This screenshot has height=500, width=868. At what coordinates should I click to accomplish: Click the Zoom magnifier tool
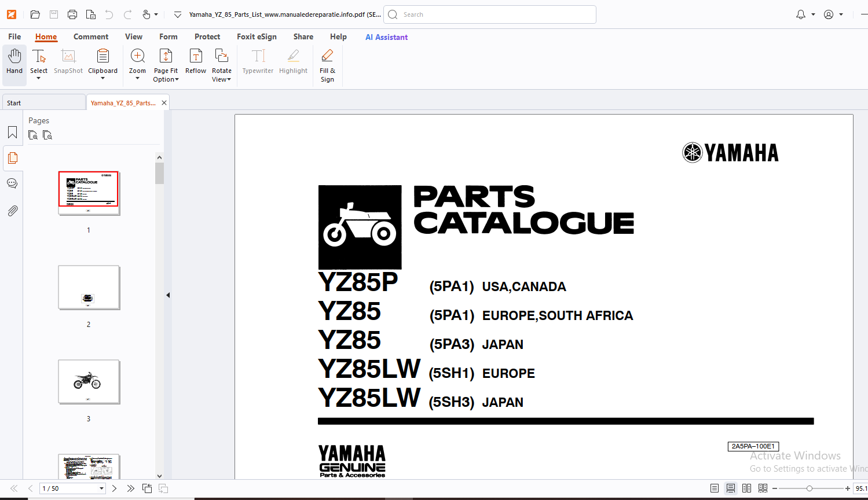pos(137,60)
